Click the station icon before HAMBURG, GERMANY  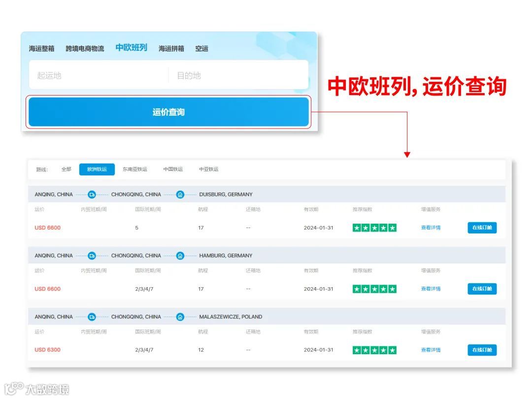coord(180,255)
